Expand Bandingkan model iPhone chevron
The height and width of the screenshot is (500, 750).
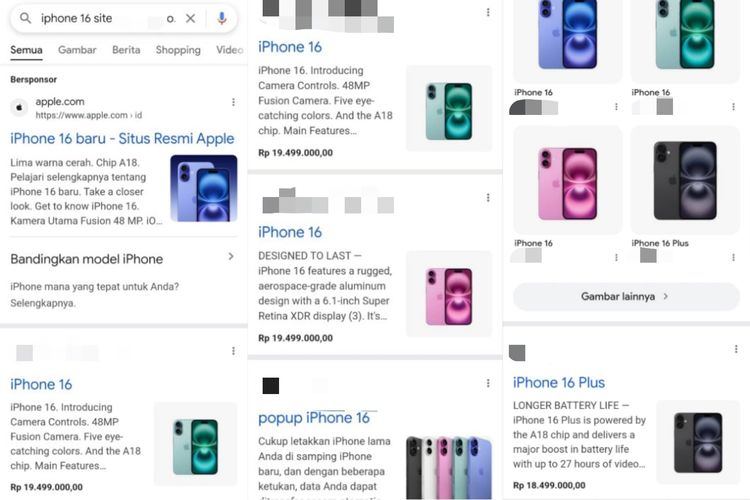[x=231, y=256]
